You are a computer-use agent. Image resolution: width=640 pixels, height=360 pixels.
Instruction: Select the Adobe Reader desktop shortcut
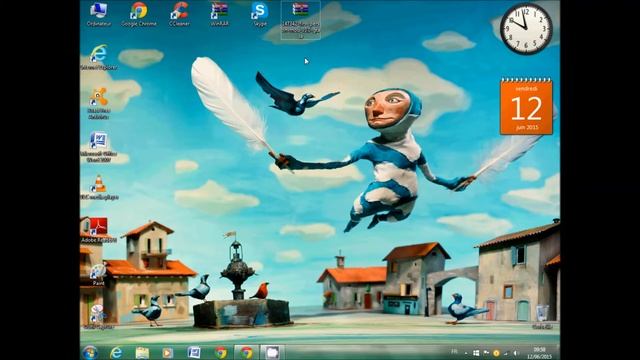click(x=98, y=231)
